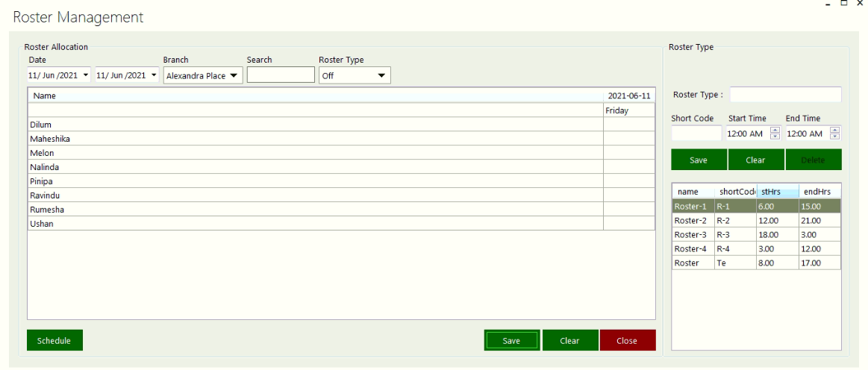Sort by the stHrs column header

coord(776,192)
